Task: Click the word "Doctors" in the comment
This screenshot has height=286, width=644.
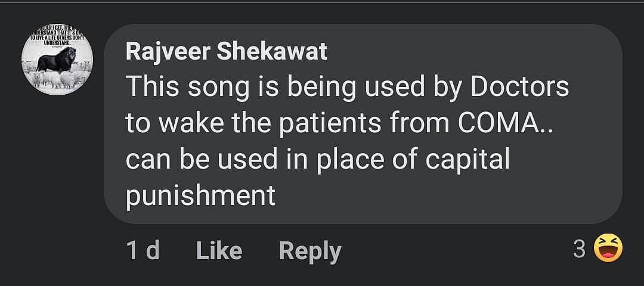Action: pos(520,88)
